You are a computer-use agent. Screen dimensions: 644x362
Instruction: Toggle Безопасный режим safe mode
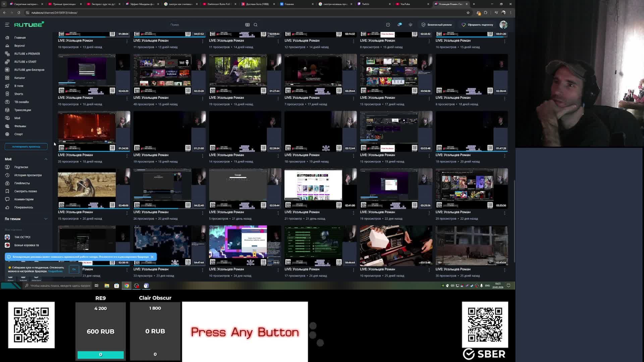click(436, 25)
